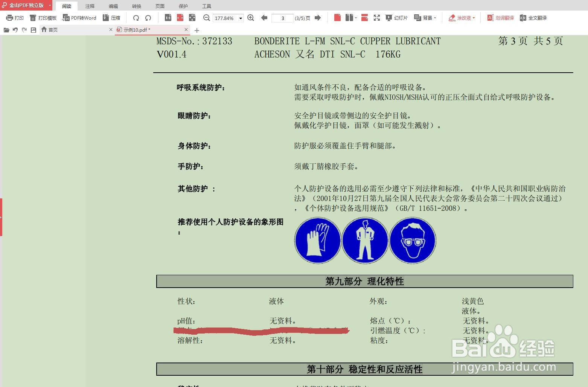Screen dimensions: 588x387
Task: Open new tab with plus button
Action: point(197,30)
